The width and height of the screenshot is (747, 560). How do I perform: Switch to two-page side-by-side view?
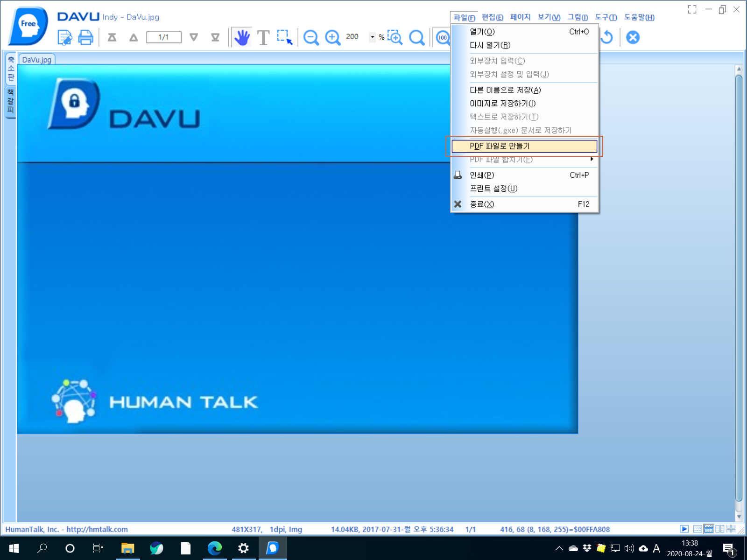click(720, 529)
